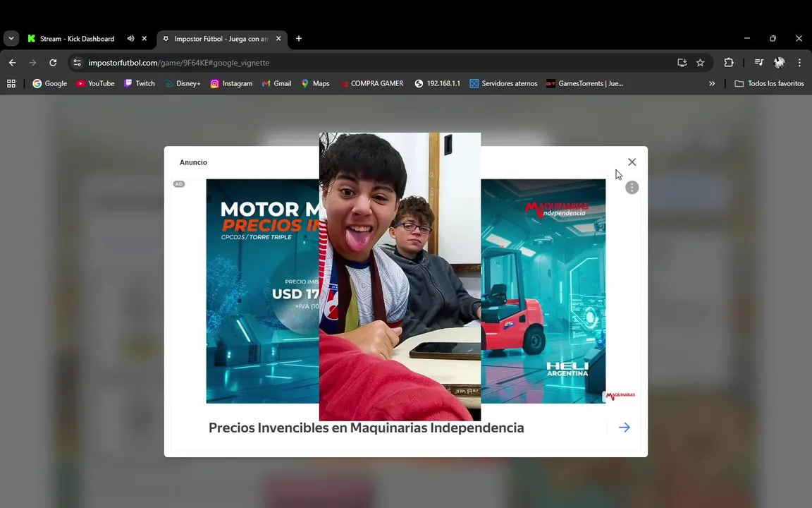Open the YouTube bookmark
The image size is (812, 508).
pyautogui.click(x=95, y=83)
